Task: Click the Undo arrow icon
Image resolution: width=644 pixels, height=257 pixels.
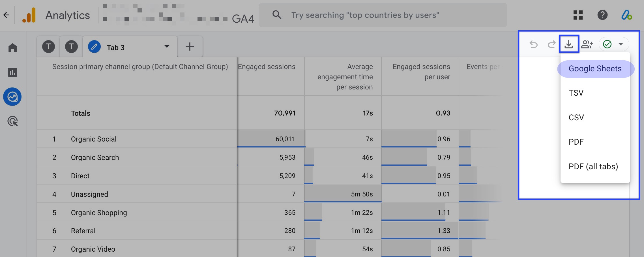Action: tap(534, 44)
